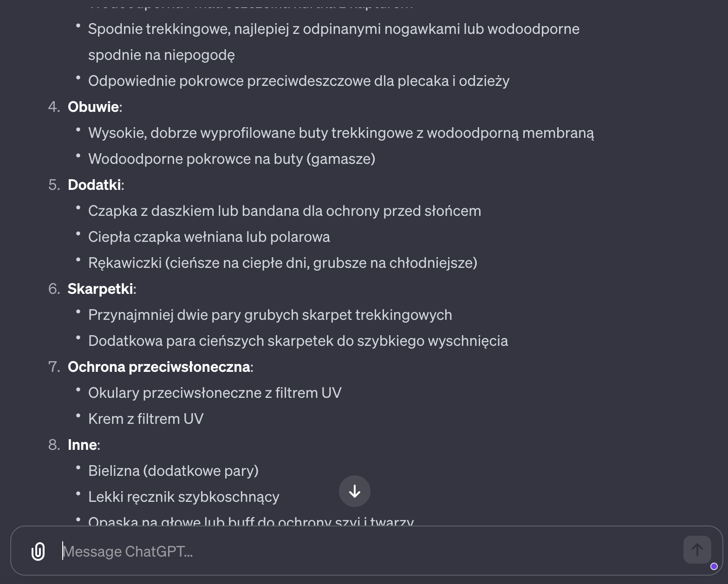Screen dimensions: 728x584
Task: Click the bullet about Okulary przeciwsłoneczne
Action: click(214, 392)
